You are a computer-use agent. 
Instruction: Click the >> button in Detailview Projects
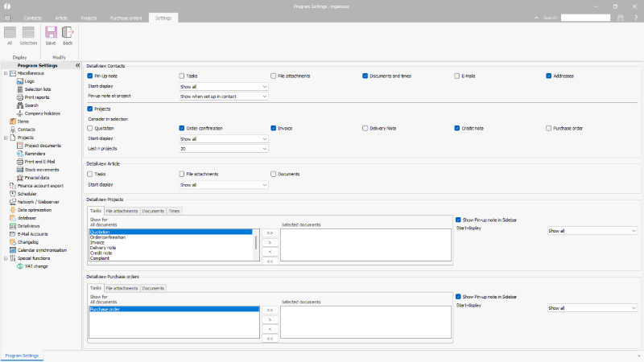click(x=270, y=232)
